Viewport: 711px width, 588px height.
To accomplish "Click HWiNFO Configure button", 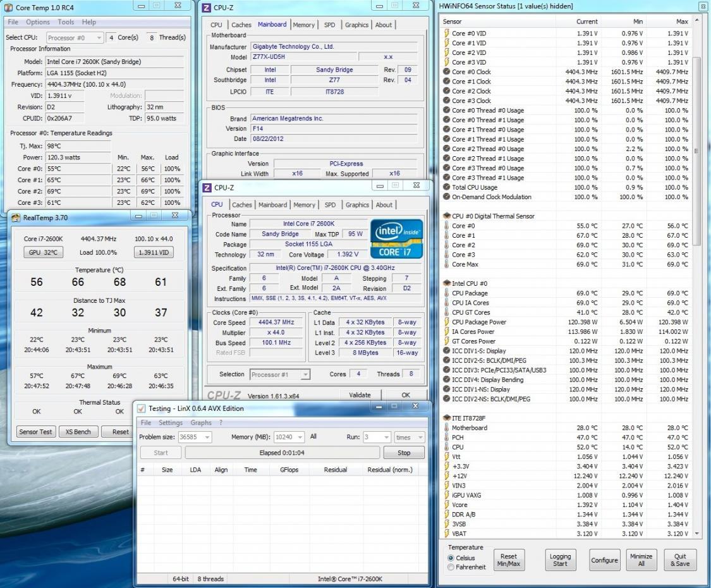I will click(604, 560).
